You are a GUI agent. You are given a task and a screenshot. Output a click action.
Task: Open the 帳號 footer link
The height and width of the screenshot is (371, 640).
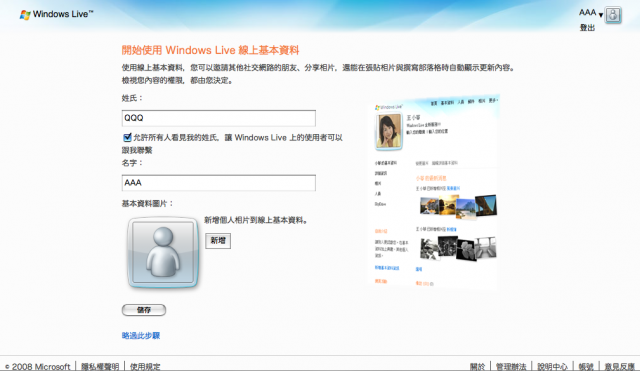click(586, 367)
